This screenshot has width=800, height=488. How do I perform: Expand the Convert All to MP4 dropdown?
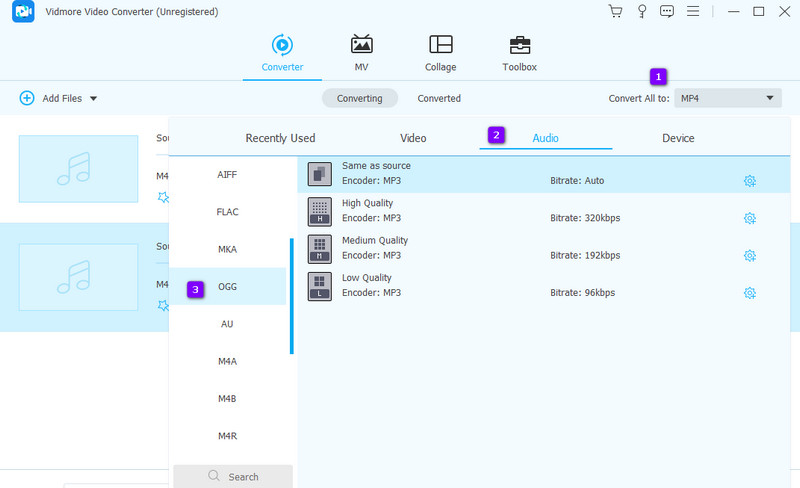tap(727, 98)
